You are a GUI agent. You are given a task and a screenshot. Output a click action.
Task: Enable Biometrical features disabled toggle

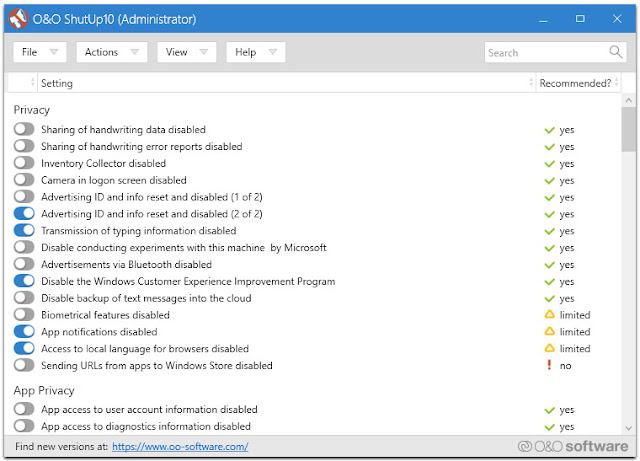pos(24,314)
